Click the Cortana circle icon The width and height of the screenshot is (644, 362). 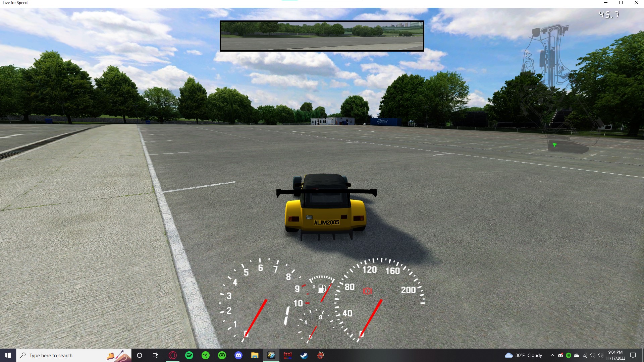140,355
